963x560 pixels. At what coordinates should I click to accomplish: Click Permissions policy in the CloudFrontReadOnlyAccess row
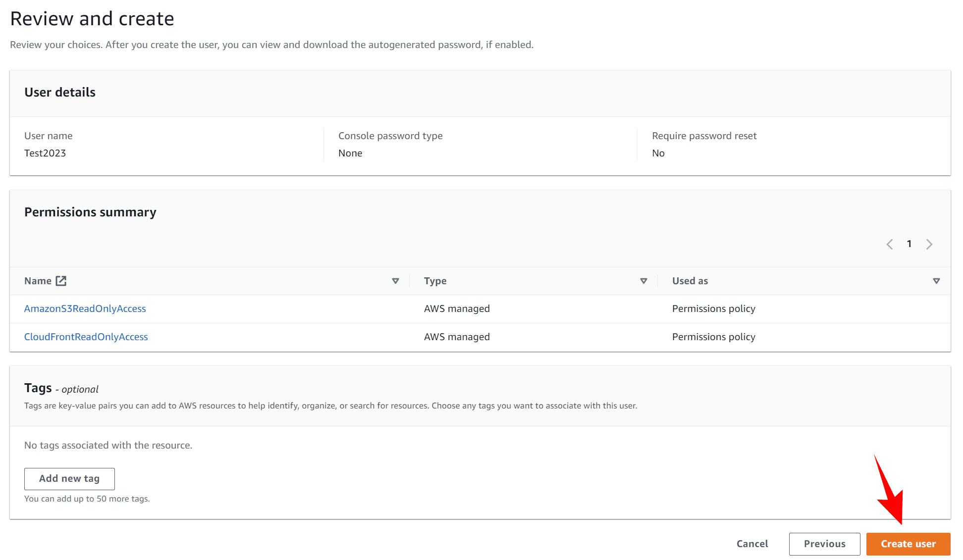(x=714, y=337)
